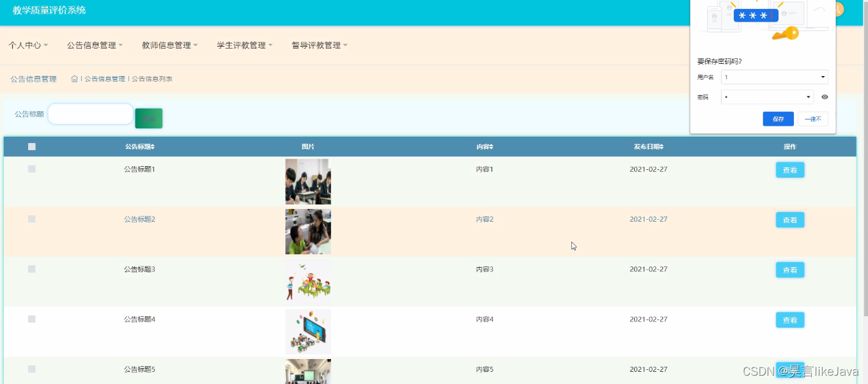The width and height of the screenshot is (868, 384).
Task: Check the box for 公告标题1 row
Action: pyautogui.click(x=32, y=169)
